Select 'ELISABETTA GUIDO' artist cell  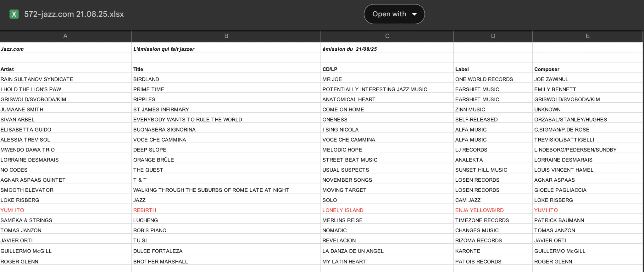tap(65, 128)
